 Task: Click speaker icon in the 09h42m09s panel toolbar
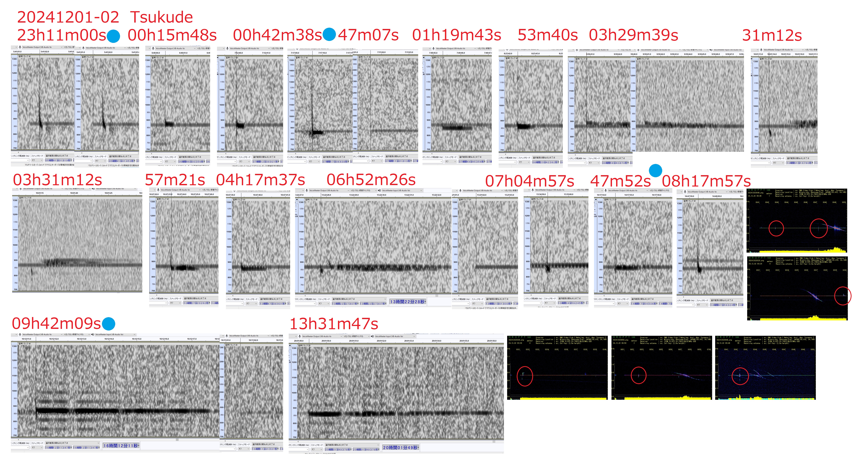(x=93, y=335)
